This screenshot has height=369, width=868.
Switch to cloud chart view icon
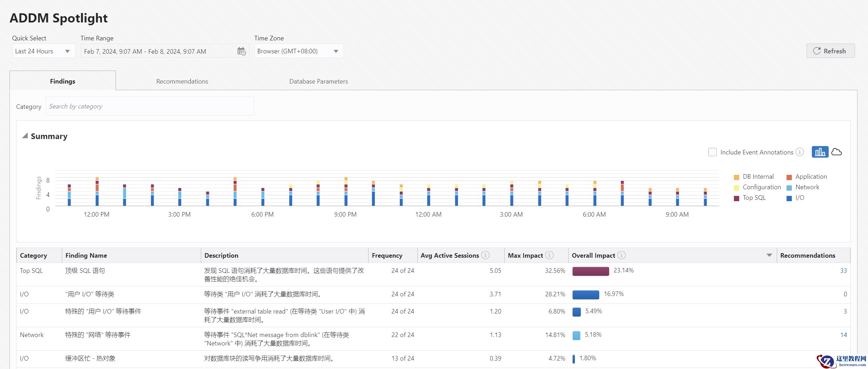pyautogui.click(x=837, y=152)
